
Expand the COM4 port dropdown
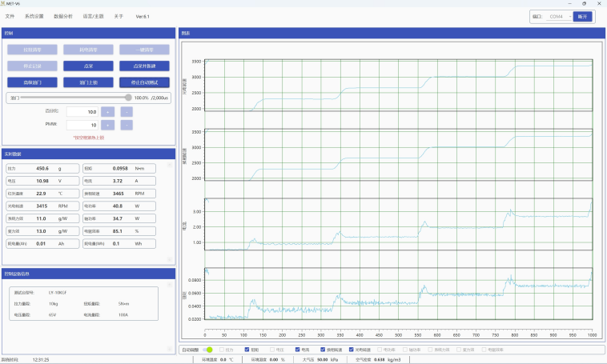click(559, 17)
